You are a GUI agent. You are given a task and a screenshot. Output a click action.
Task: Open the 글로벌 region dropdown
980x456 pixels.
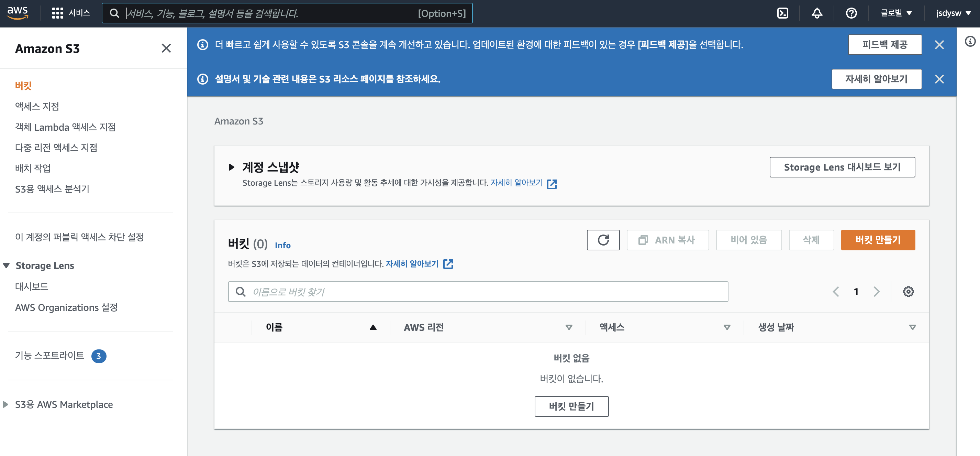(896, 13)
